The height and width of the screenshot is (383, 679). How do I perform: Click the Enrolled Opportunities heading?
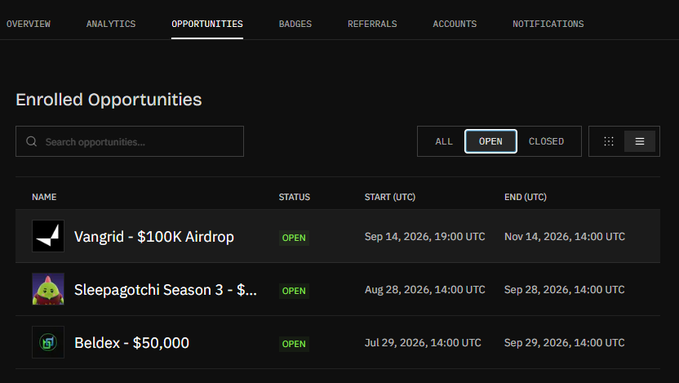pyautogui.click(x=109, y=100)
